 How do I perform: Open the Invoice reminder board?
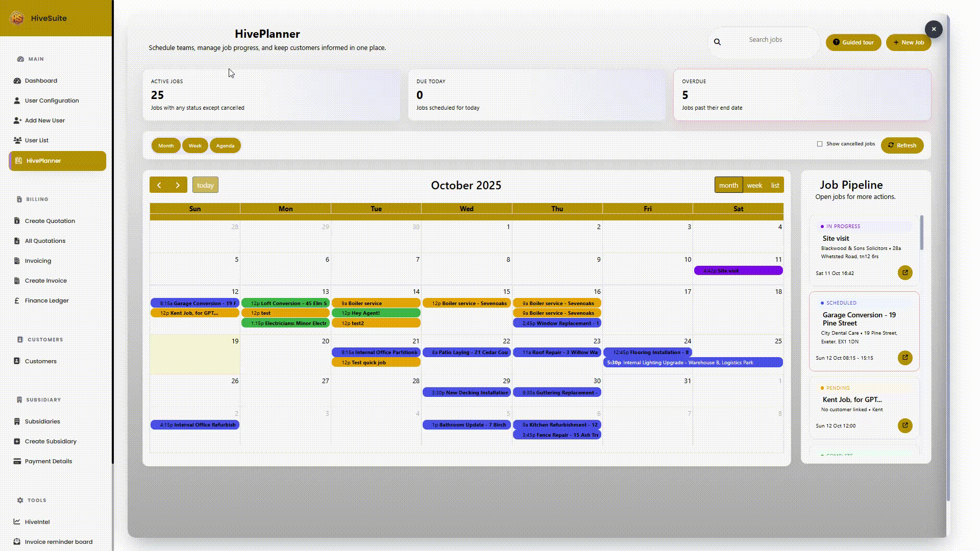[58, 542]
